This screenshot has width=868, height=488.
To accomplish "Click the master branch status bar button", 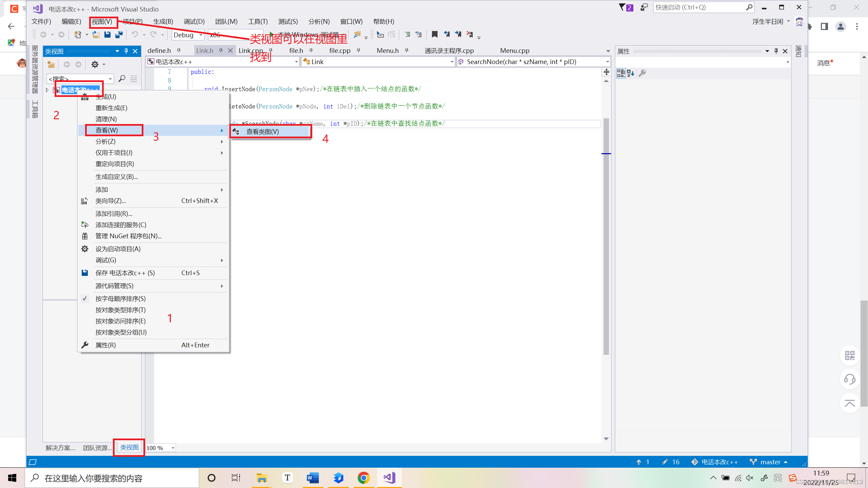I will tap(770, 462).
